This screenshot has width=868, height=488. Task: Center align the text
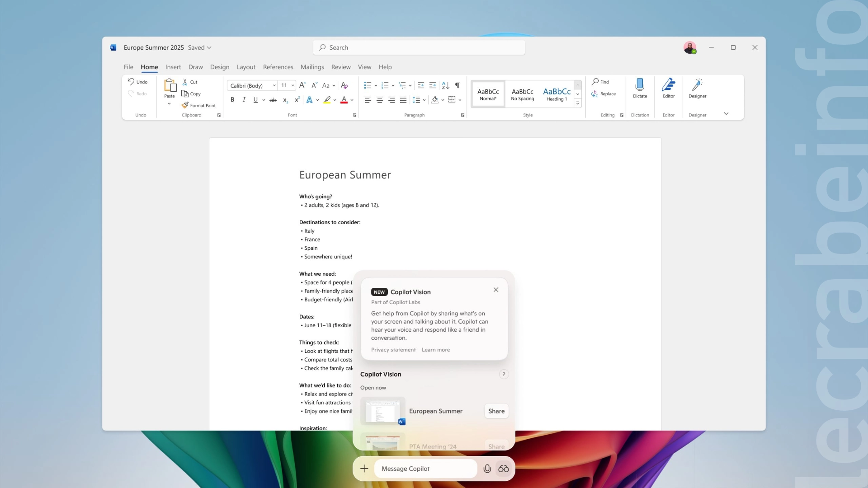pyautogui.click(x=380, y=100)
